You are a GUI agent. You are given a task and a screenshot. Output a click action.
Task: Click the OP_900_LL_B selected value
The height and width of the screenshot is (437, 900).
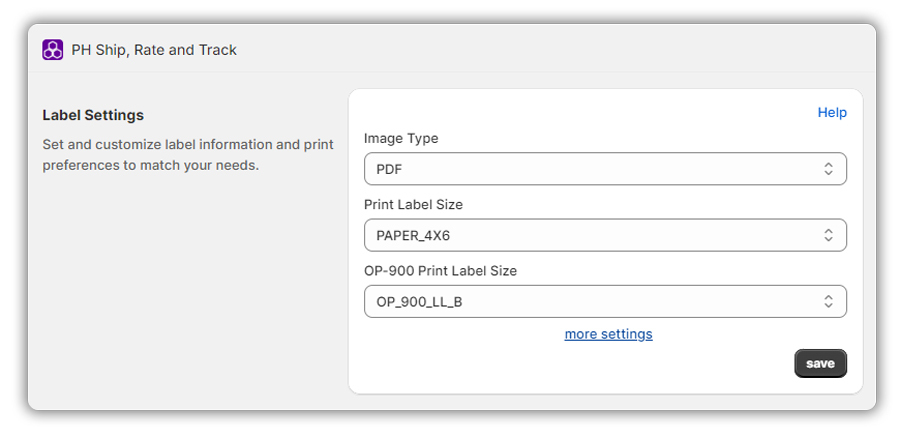point(419,302)
